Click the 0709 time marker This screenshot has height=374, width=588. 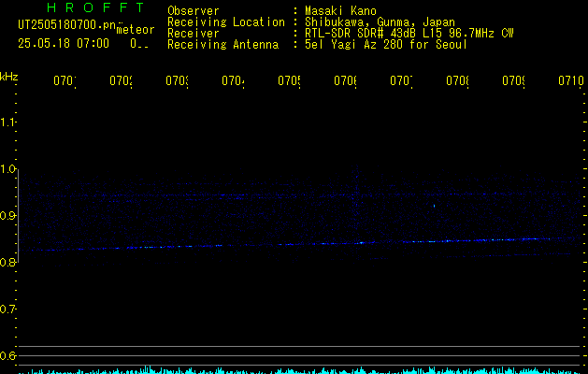point(513,81)
